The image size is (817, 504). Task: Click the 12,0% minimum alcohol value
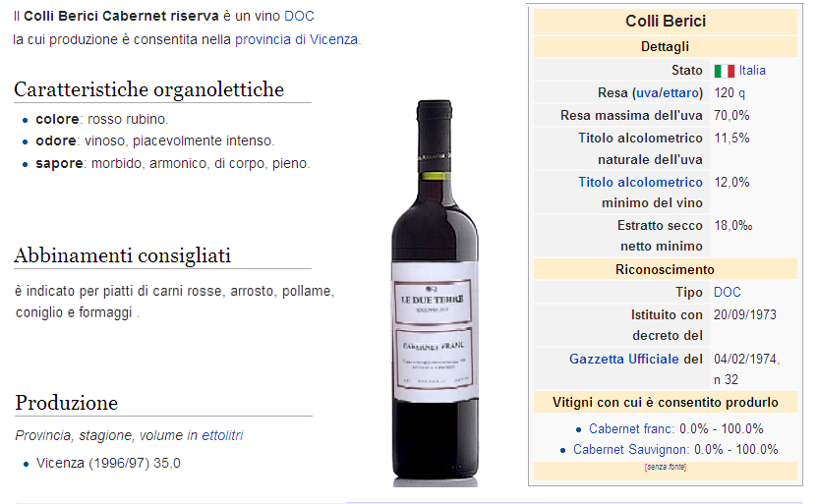click(x=731, y=182)
